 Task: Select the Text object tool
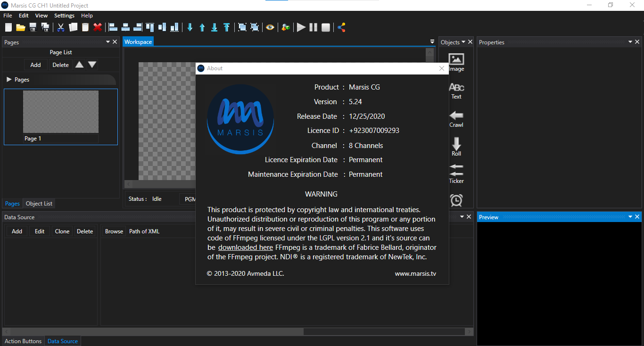click(456, 91)
